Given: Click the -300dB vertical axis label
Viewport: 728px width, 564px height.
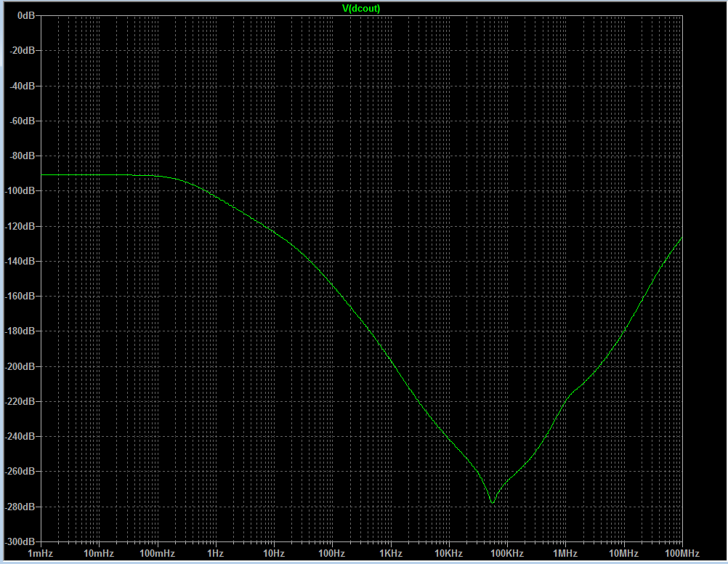Looking at the screenshot, I should (20, 541).
